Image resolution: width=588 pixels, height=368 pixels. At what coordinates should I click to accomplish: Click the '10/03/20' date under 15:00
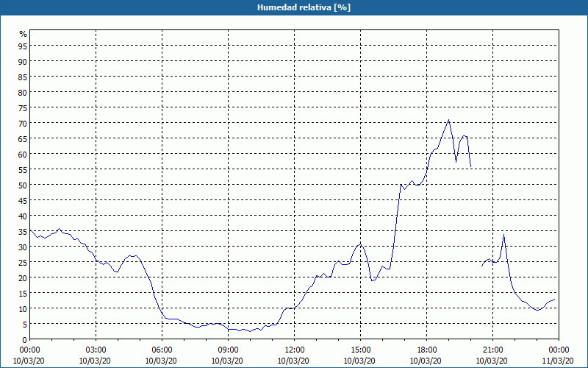point(359,361)
